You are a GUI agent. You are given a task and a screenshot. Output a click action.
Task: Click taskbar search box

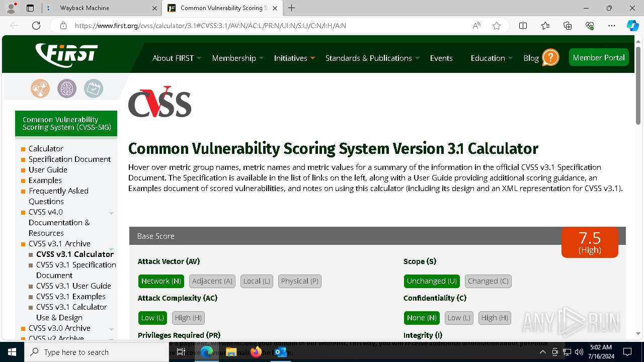pos(97,352)
